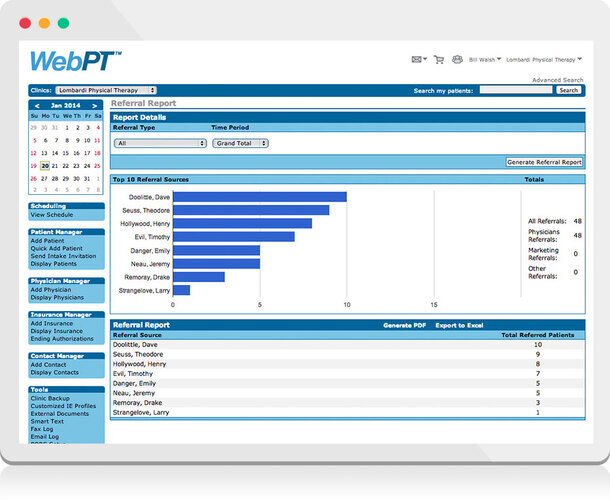Viewport: 610px width, 500px height.
Task: Click the patient Search button
Action: click(568, 90)
